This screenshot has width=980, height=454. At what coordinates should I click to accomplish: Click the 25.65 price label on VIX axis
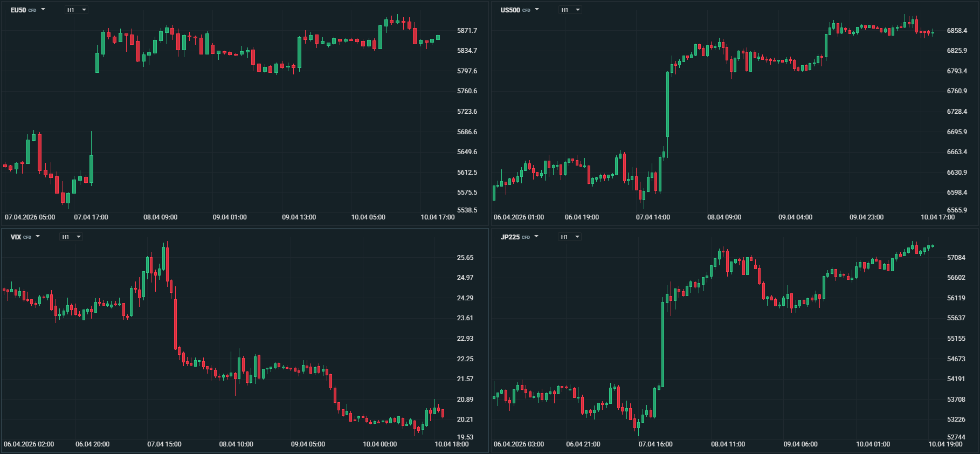(x=465, y=258)
